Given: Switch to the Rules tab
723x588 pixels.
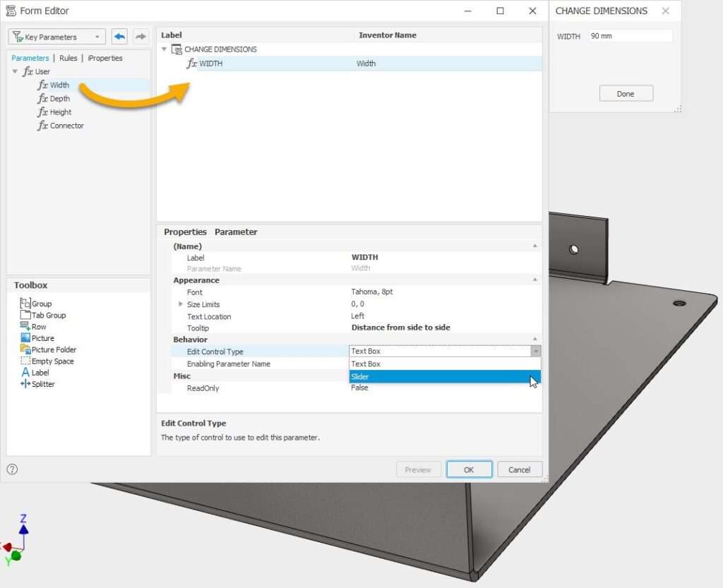Looking at the screenshot, I should 68,58.
